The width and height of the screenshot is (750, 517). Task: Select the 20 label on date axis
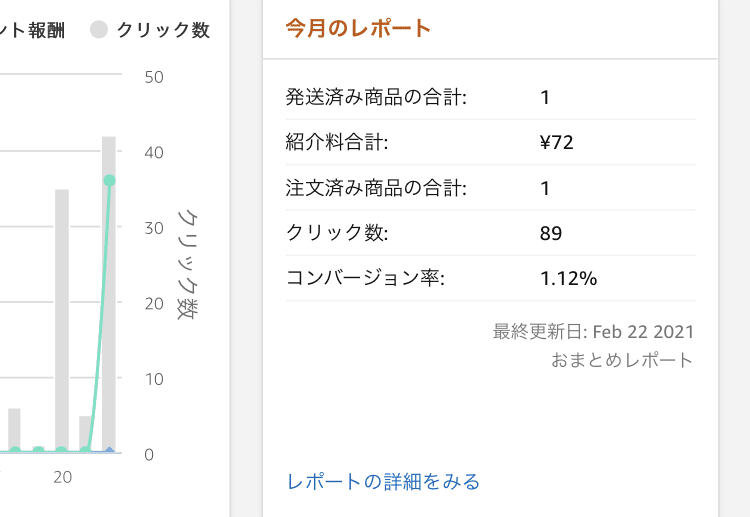pos(63,477)
